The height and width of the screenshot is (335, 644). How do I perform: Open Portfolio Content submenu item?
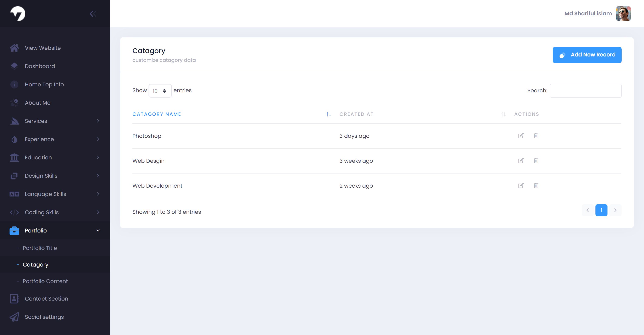[x=55, y=281]
